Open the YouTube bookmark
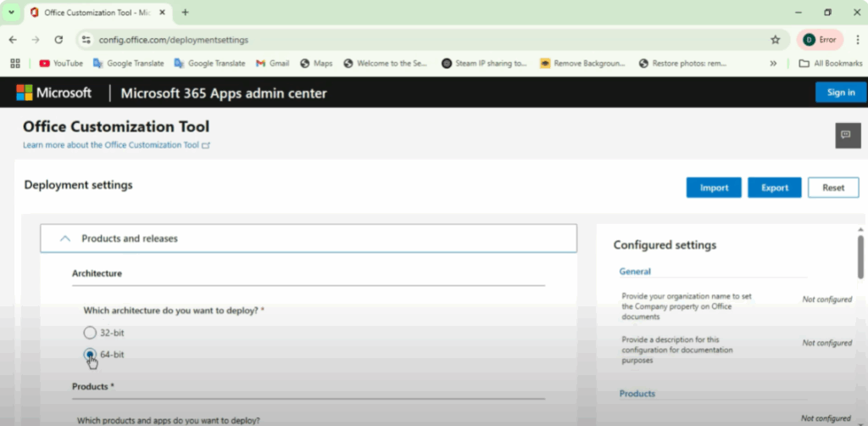 (x=61, y=63)
